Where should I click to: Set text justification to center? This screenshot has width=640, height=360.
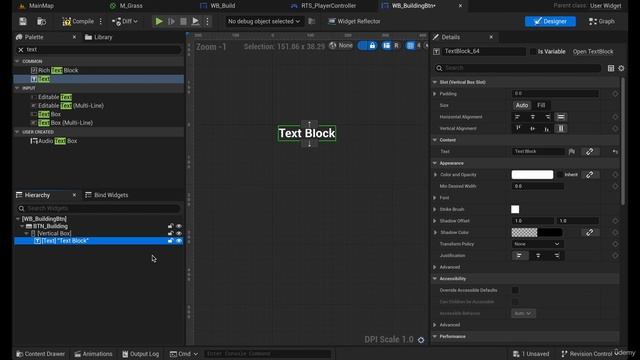[538, 256]
